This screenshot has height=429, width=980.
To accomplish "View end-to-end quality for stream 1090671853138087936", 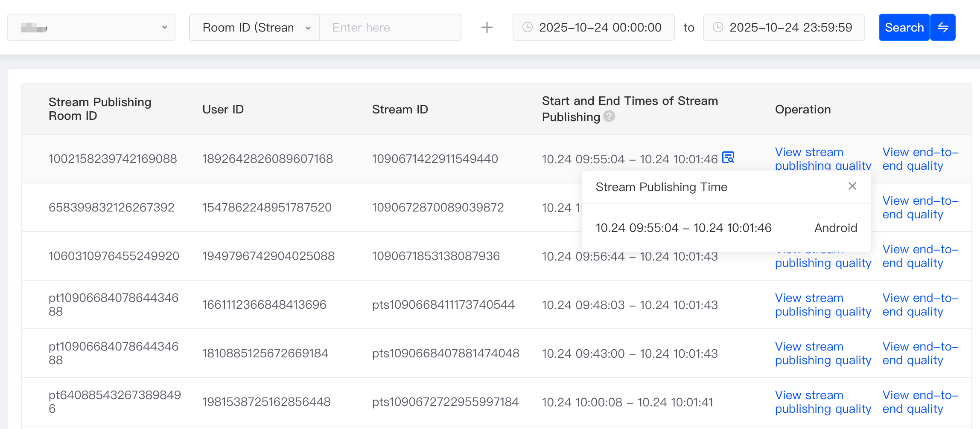I will click(920, 256).
